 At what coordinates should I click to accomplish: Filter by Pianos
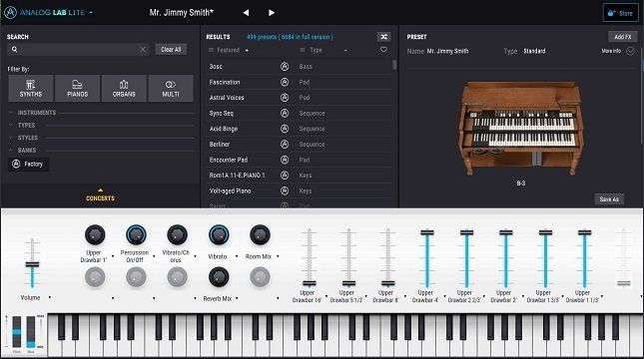coord(77,88)
